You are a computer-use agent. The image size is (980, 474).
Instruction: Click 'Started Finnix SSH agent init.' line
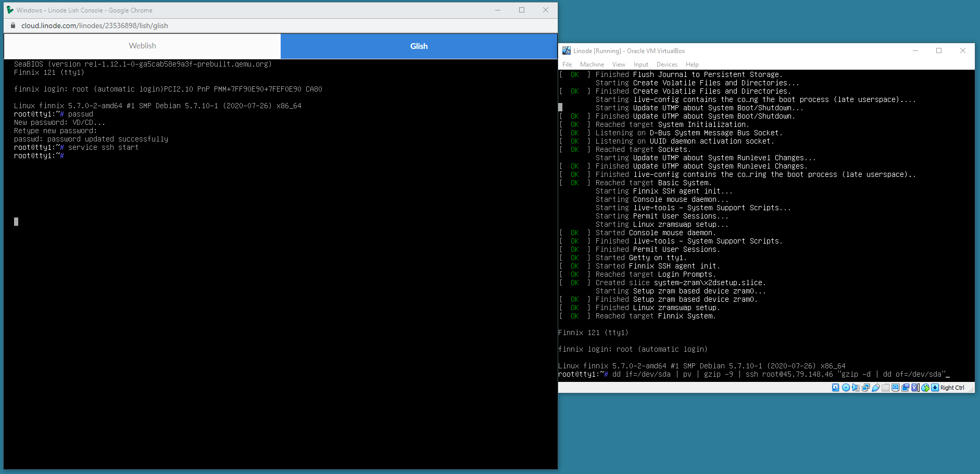658,266
